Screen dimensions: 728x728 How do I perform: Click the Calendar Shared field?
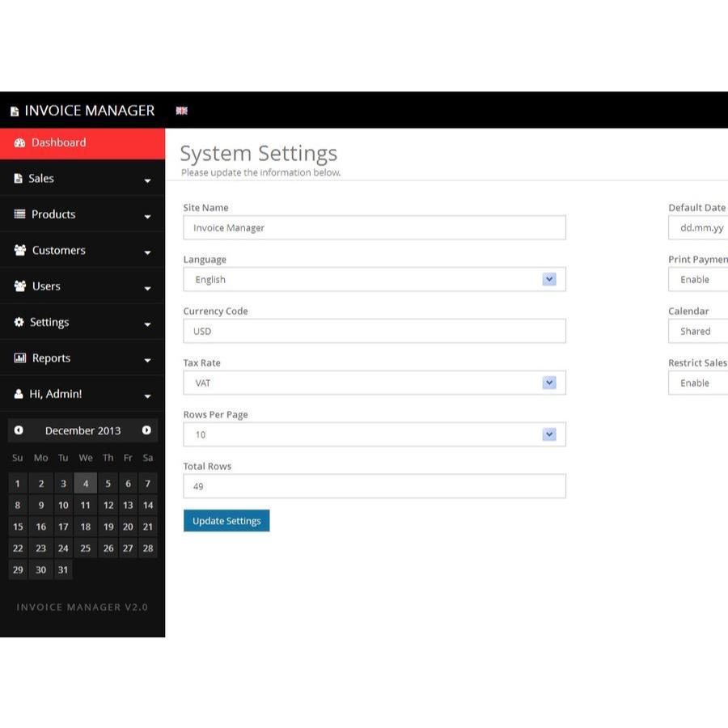coord(698,331)
